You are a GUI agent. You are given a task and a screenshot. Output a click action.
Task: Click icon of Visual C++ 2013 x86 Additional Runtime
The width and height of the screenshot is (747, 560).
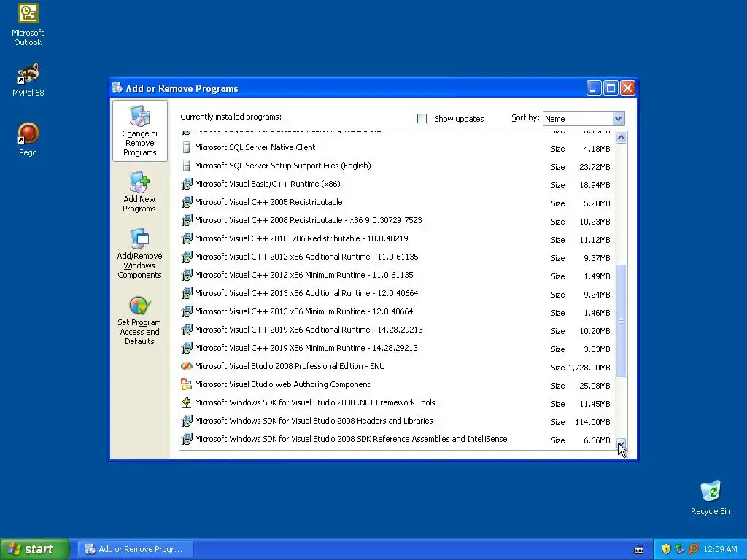pyautogui.click(x=186, y=293)
